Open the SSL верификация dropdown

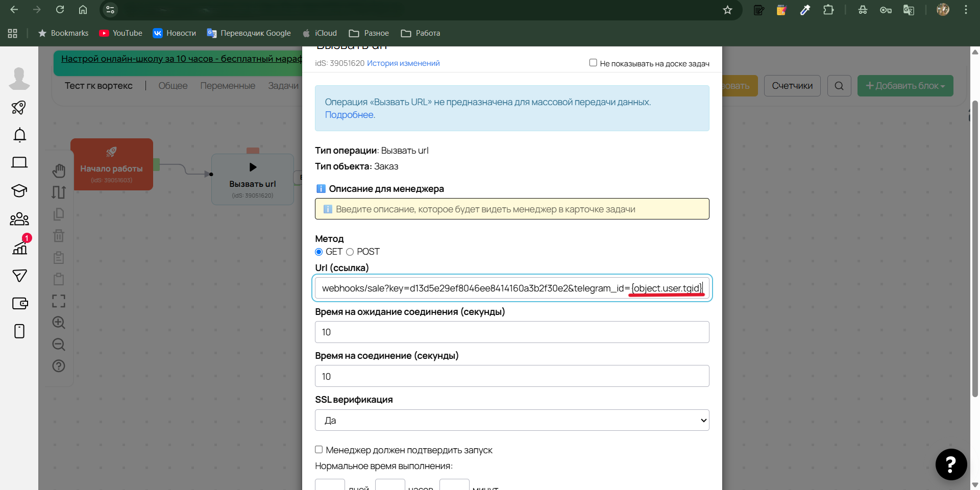click(512, 420)
